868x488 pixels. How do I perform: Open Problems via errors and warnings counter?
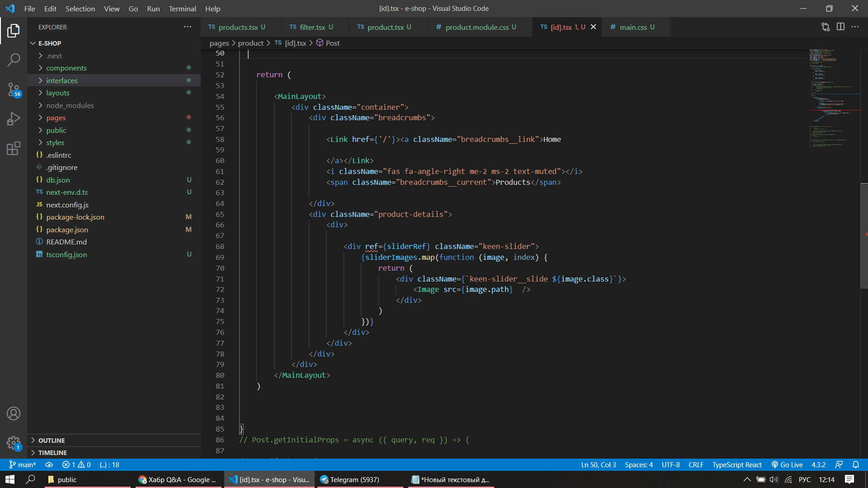(x=76, y=465)
